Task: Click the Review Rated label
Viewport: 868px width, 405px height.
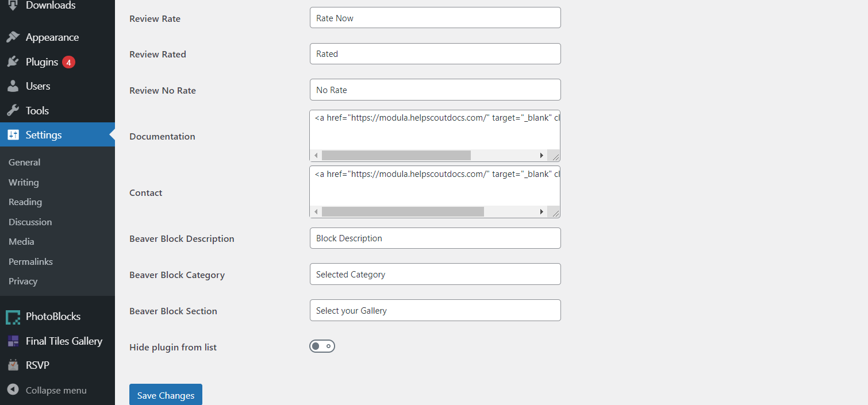Action: pyautogui.click(x=158, y=54)
